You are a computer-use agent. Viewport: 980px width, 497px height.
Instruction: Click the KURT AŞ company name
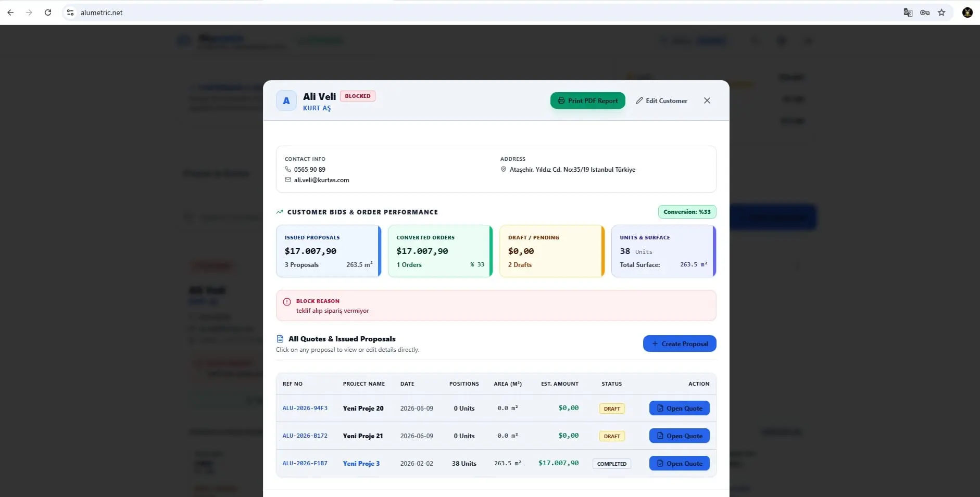(x=317, y=108)
